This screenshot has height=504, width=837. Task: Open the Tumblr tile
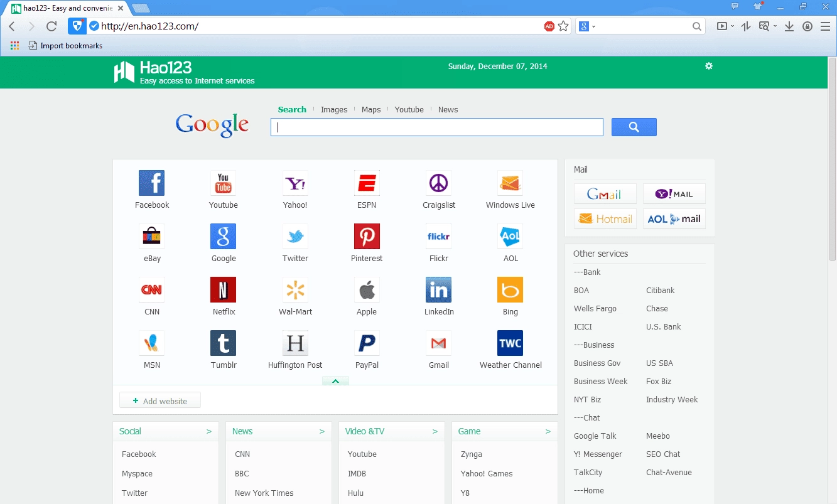[x=223, y=343]
